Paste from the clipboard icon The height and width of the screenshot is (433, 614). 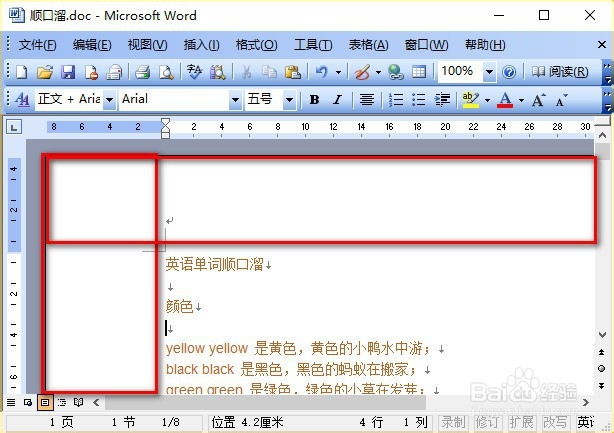293,72
